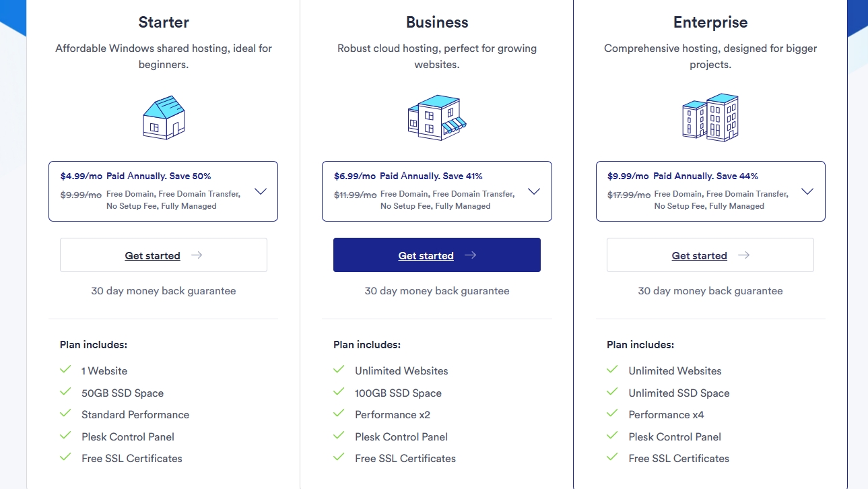868x489 pixels.
Task: Click the checkmark beside 1 Website
Action: 65,370
